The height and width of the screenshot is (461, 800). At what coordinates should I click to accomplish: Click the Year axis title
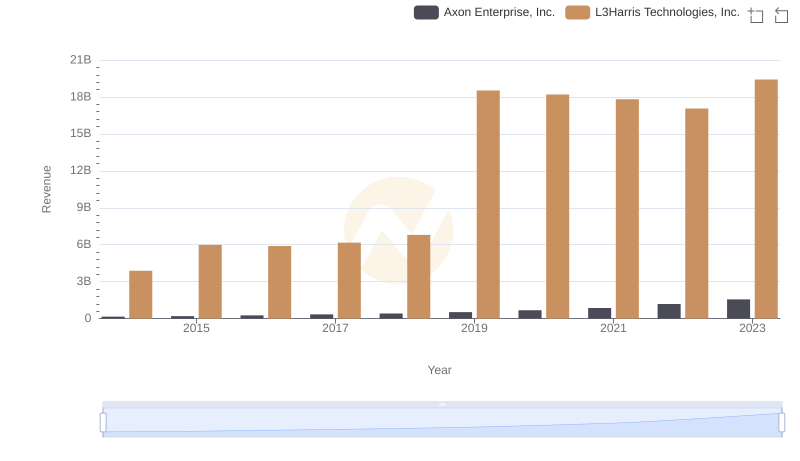[439, 370]
